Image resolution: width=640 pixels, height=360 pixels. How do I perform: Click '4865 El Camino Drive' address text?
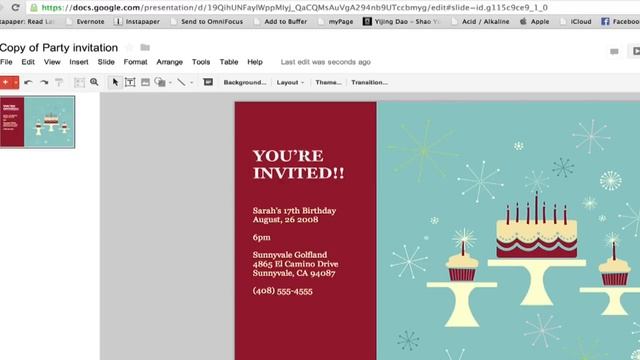coord(295,264)
